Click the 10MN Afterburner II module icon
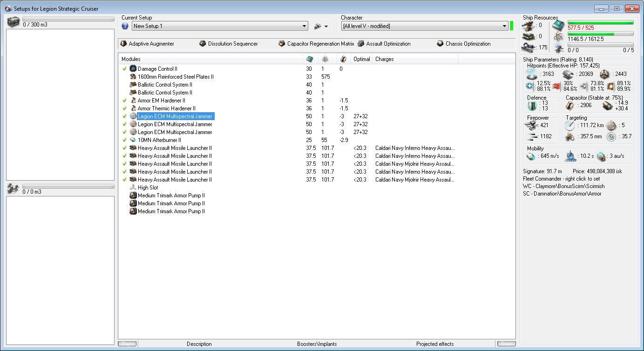This screenshot has width=644, height=351. [x=133, y=140]
